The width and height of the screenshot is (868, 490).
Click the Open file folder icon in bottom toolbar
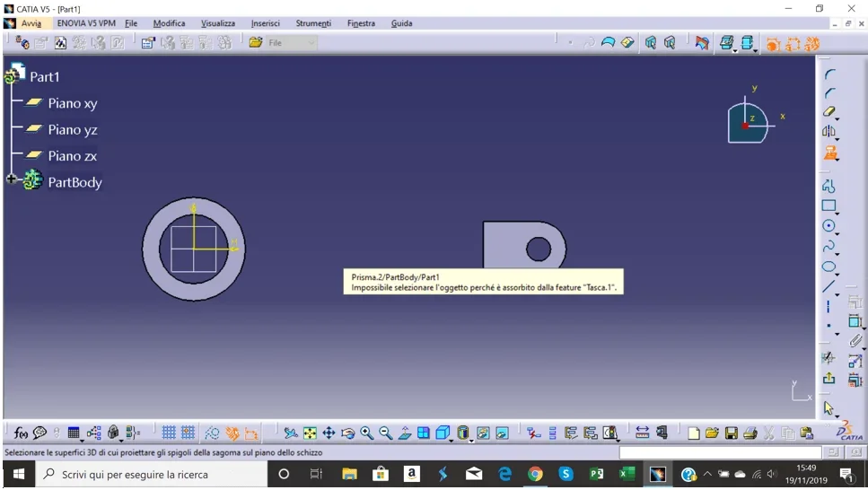pyautogui.click(x=713, y=433)
